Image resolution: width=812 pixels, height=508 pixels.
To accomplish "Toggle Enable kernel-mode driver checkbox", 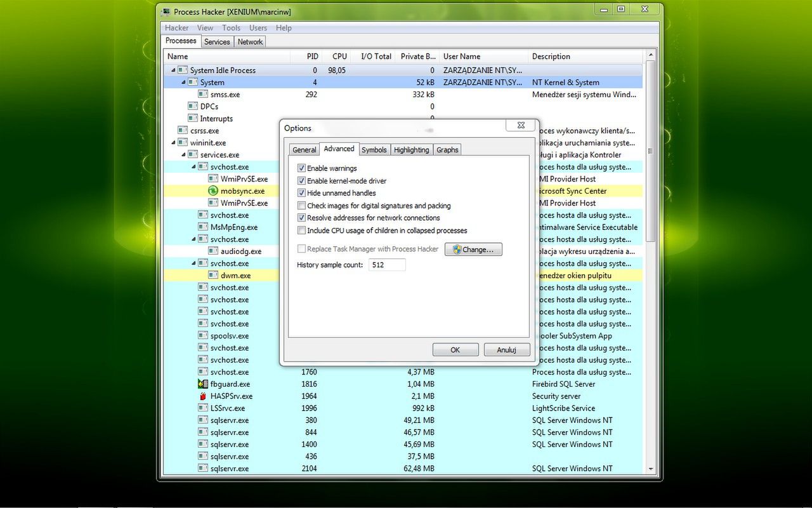I will coord(301,181).
